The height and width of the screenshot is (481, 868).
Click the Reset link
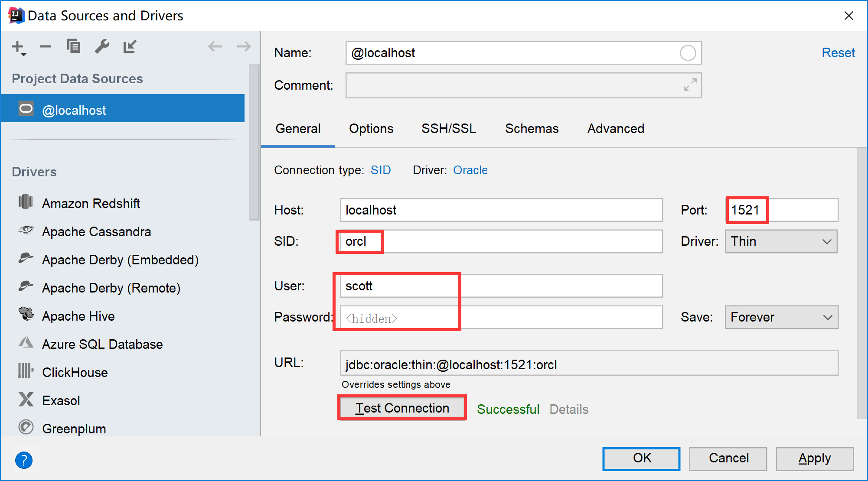[838, 53]
